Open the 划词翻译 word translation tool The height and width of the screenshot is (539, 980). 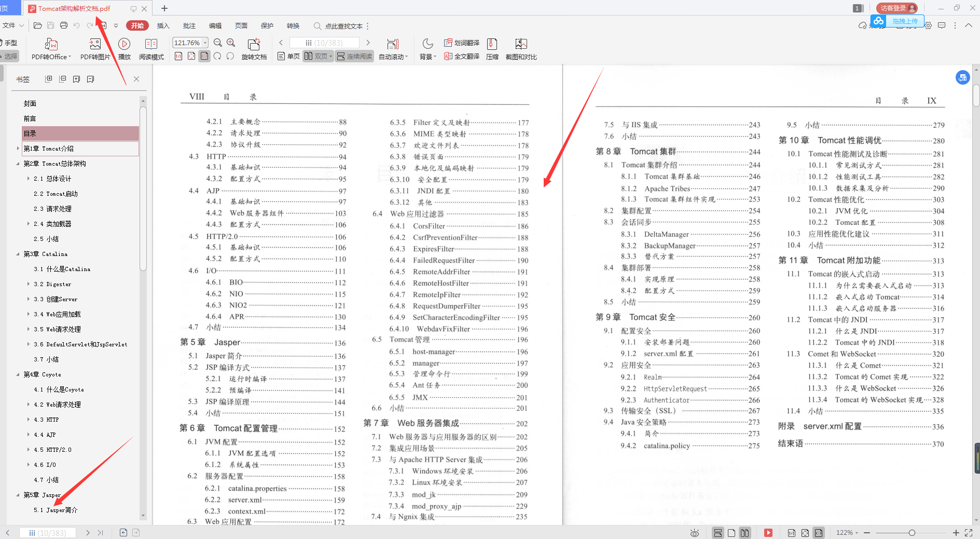point(462,43)
